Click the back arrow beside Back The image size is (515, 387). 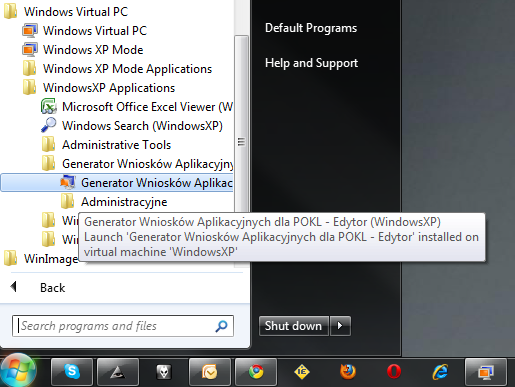[13, 286]
